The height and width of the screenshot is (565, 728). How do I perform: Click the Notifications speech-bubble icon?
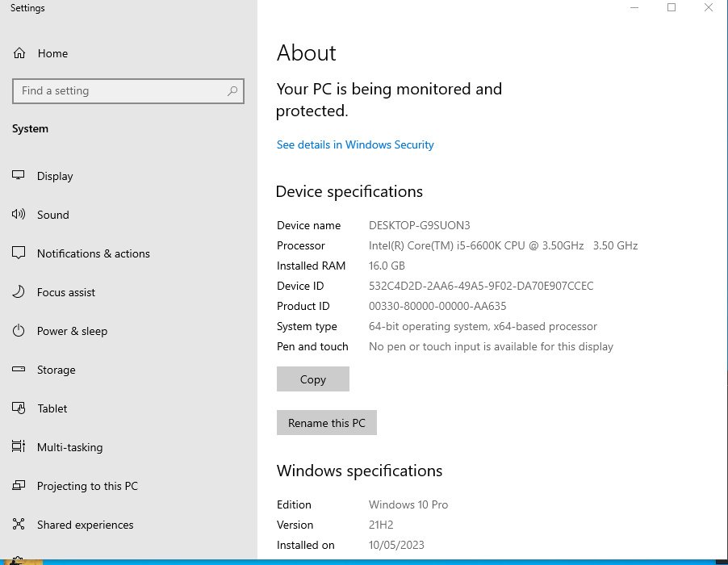(18, 253)
